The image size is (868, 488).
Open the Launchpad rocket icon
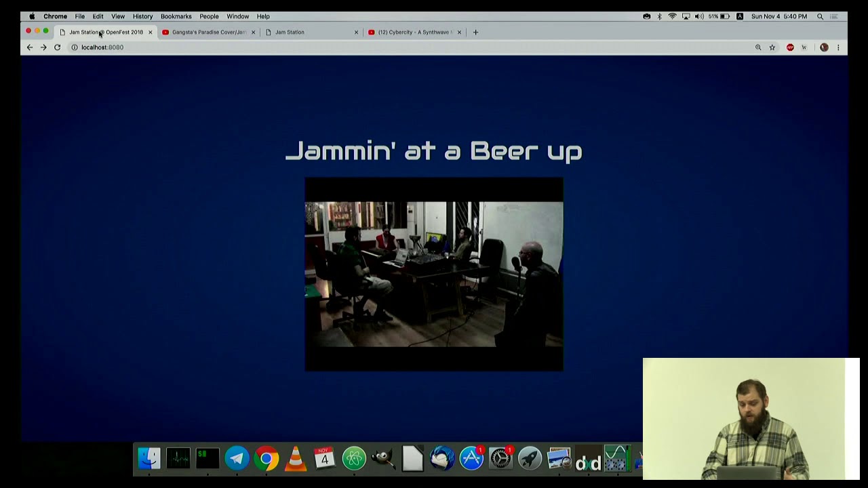click(530, 459)
